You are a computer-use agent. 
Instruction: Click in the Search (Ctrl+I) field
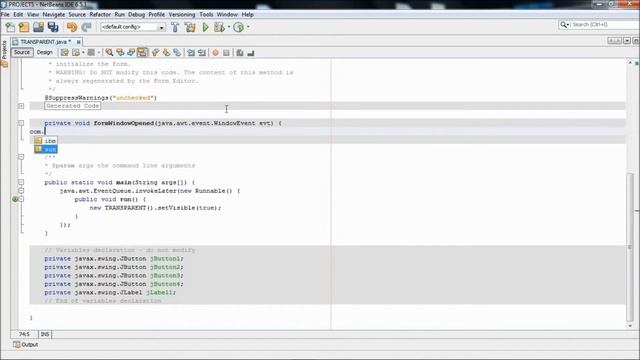pyautogui.click(x=604, y=25)
